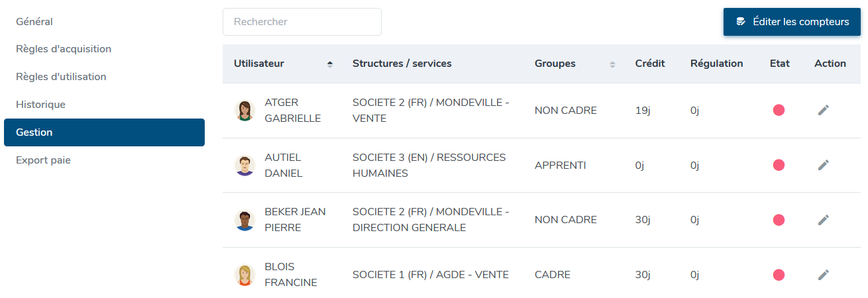Click AUTIEL DANIEL's avatar icon
The image size is (868, 298).
(245, 166)
